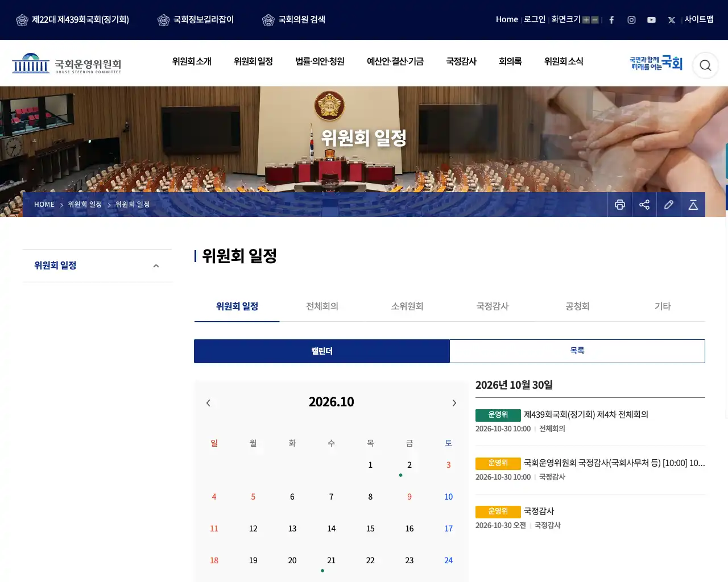Viewport: 728px width, 582px height.
Task: Go to previous month in calendar
Action: pyautogui.click(x=208, y=403)
